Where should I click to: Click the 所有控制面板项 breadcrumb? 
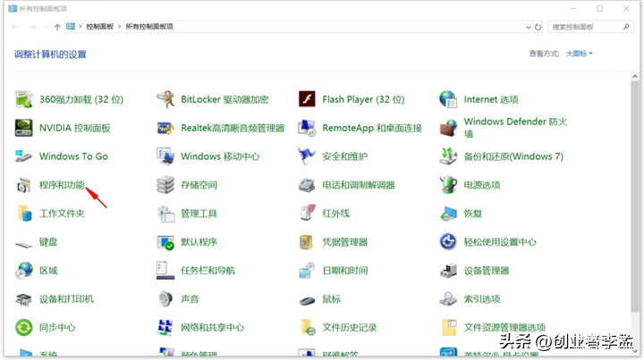pos(149,27)
